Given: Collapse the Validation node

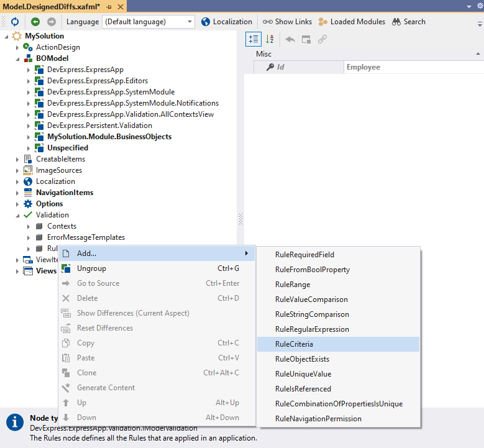Looking at the screenshot, I should [17, 215].
